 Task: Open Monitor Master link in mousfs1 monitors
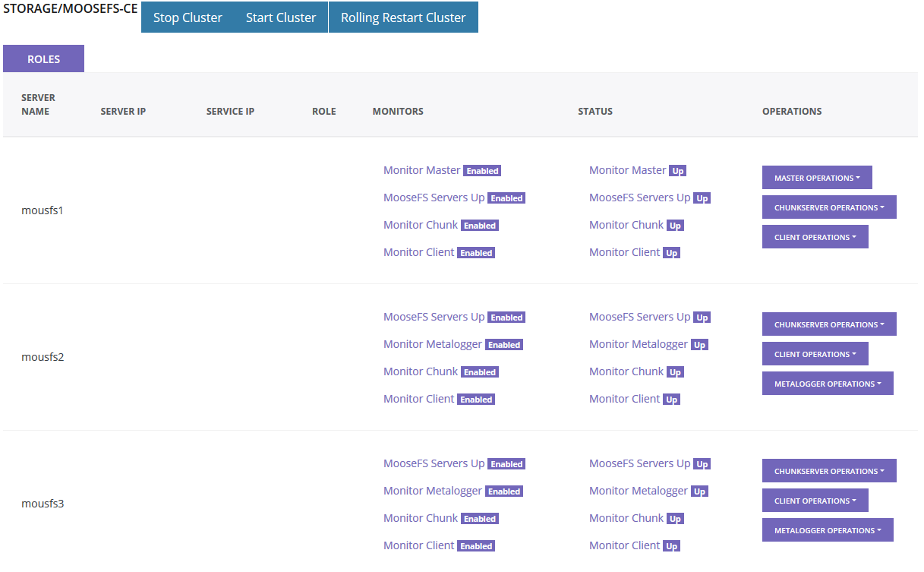[x=422, y=170]
